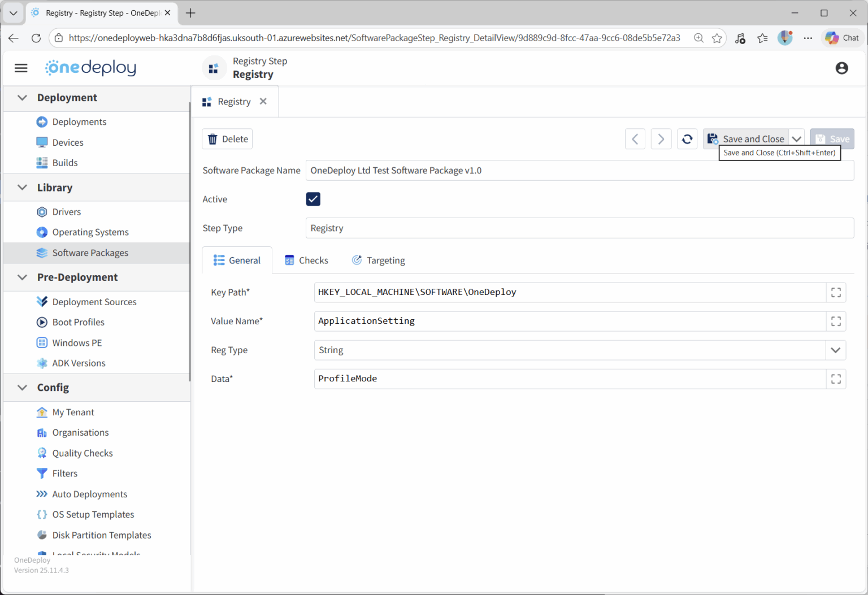Collapse the Library section
Viewport: 868px width, 595px height.
(22, 188)
